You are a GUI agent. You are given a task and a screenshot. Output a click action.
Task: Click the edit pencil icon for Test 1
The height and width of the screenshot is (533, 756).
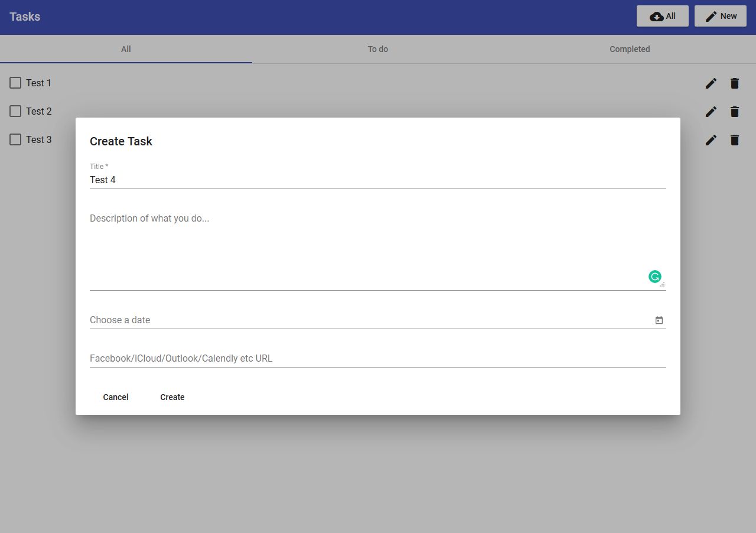click(x=711, y=83)
